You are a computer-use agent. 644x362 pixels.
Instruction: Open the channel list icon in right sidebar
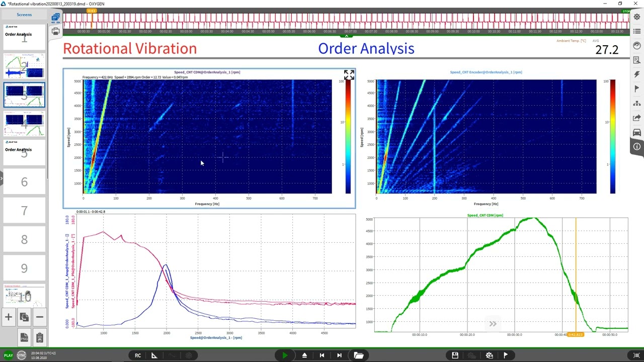click(x=637, y=31)
